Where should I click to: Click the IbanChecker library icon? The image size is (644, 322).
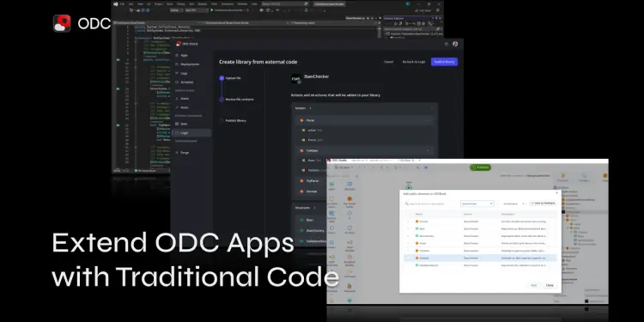(x=296, y=79)
